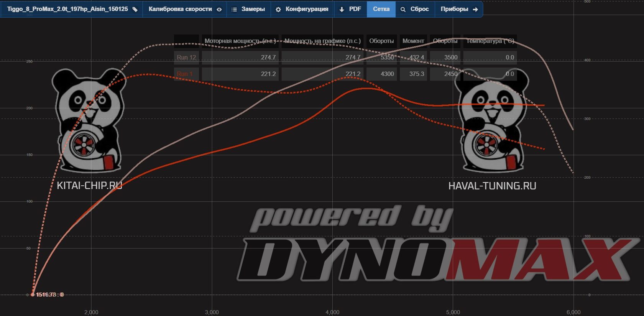Open the Калибровка скорости menu item
This screenshot has height=316, width=644.
pyautogui.click(x=185, y=9)
